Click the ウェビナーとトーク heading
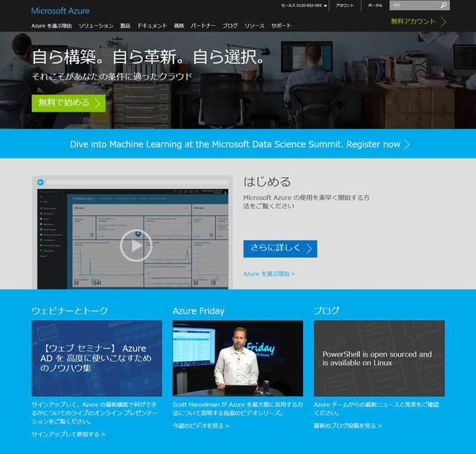This screenshot has width=476, height=454. pos(70,310)
